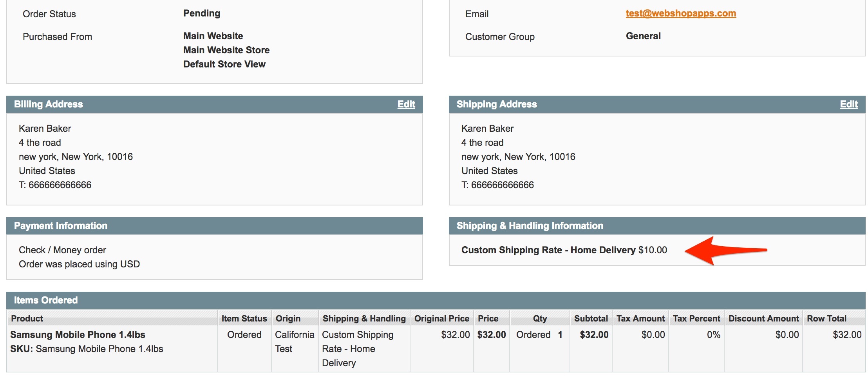The width and height of the screenshot is (868, 385).
Task: Click the Row Total column header
Action: (826, 318)
